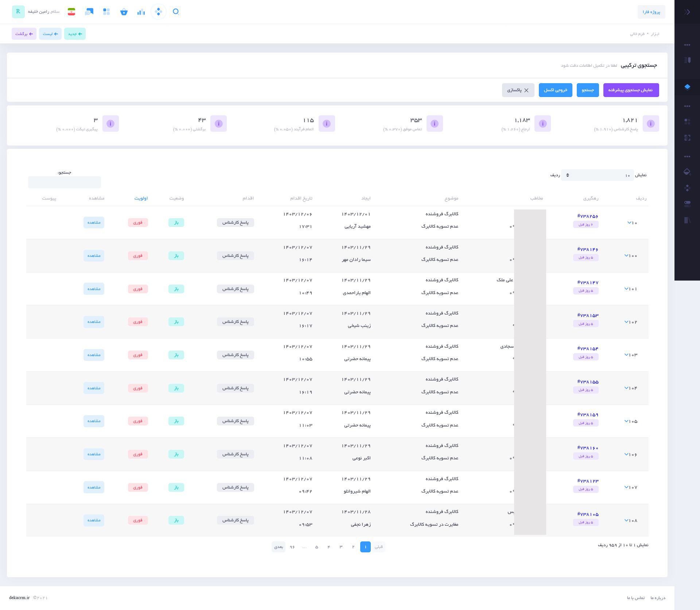This screenshot has height=610, width=700.
Task: Click مشاهده button for row ۱۰۳
Action: [x=94, y=355]
